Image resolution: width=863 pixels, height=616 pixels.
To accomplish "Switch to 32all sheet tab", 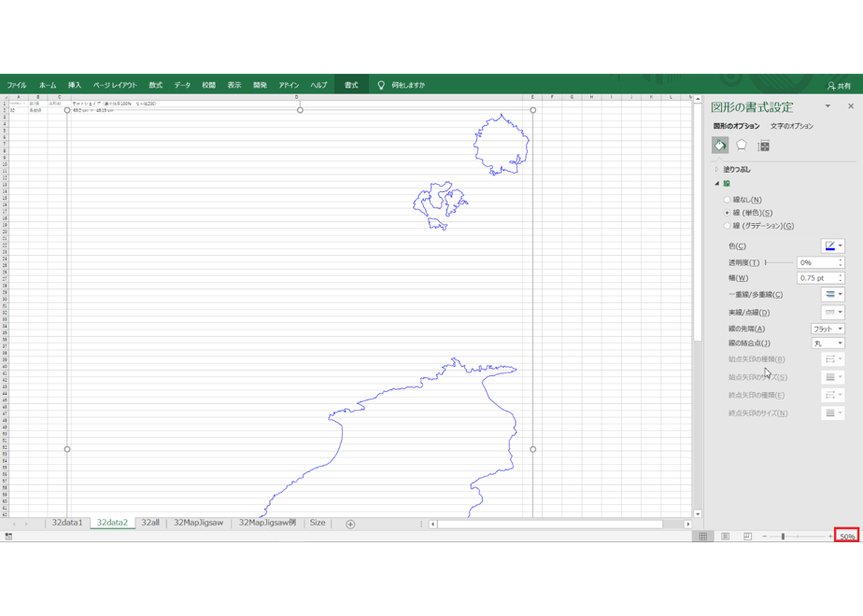I will [x=150, y=523].
